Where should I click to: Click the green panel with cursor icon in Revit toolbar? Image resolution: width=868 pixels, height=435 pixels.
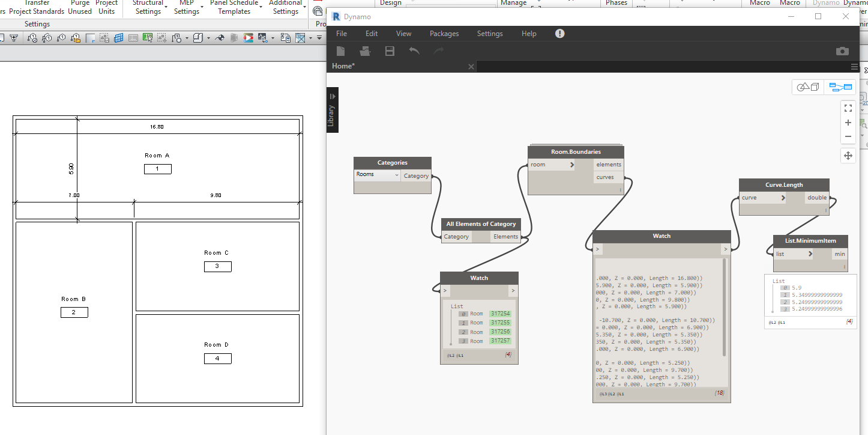(148, 38)
